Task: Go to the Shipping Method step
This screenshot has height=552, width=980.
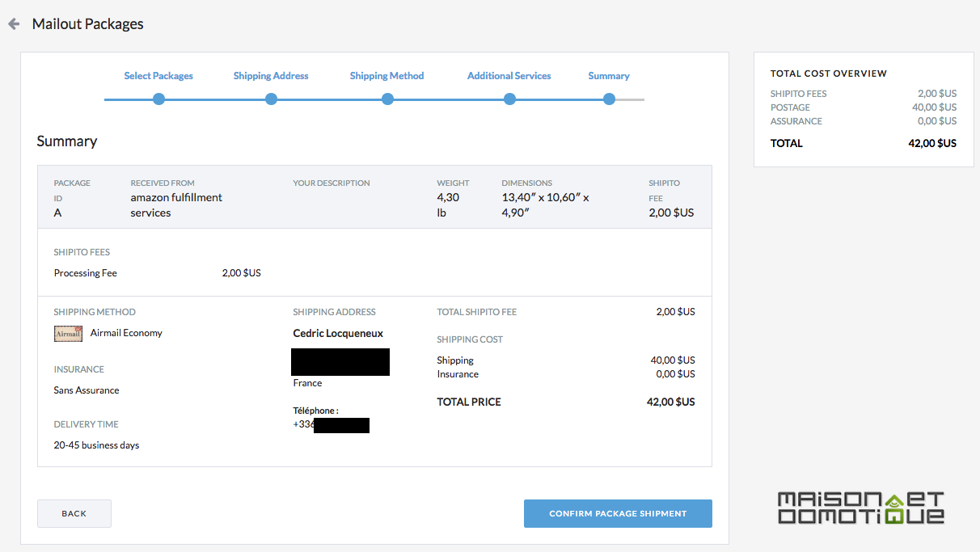Action: point(387,76)
